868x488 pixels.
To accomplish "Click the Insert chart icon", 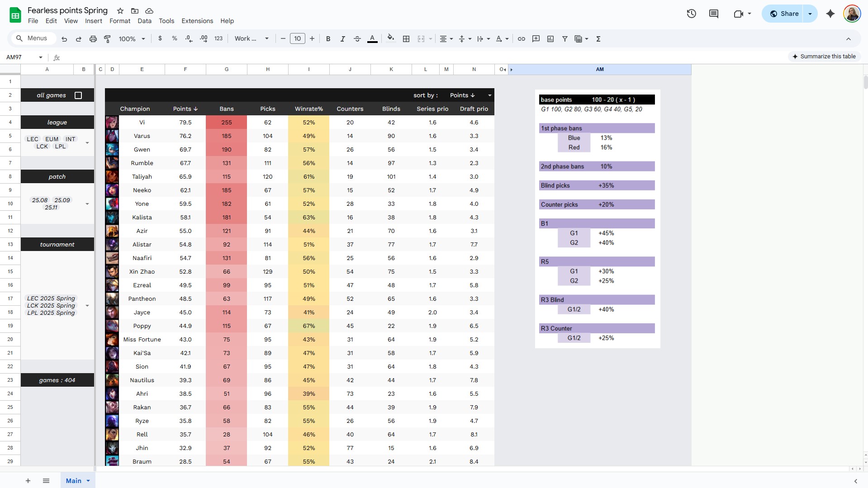I will coord(550,39).
